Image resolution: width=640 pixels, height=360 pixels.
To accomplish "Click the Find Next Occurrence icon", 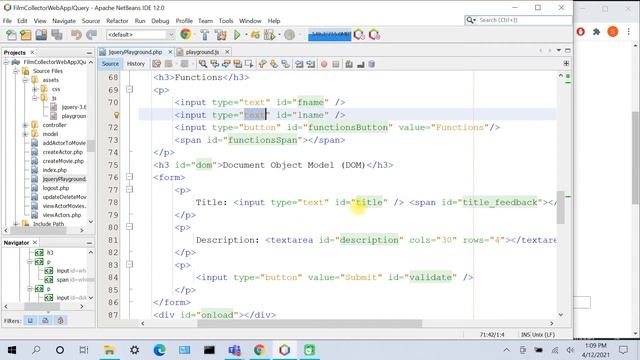I will tap(226, 64).
